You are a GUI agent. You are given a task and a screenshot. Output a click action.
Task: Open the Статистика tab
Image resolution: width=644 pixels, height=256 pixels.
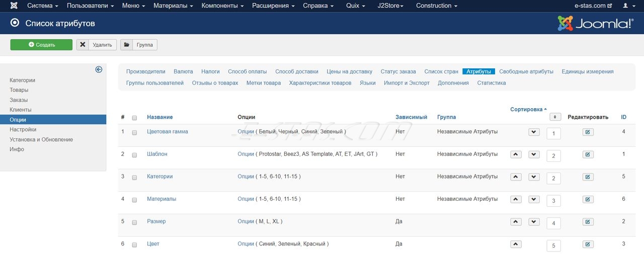(492, 83)
